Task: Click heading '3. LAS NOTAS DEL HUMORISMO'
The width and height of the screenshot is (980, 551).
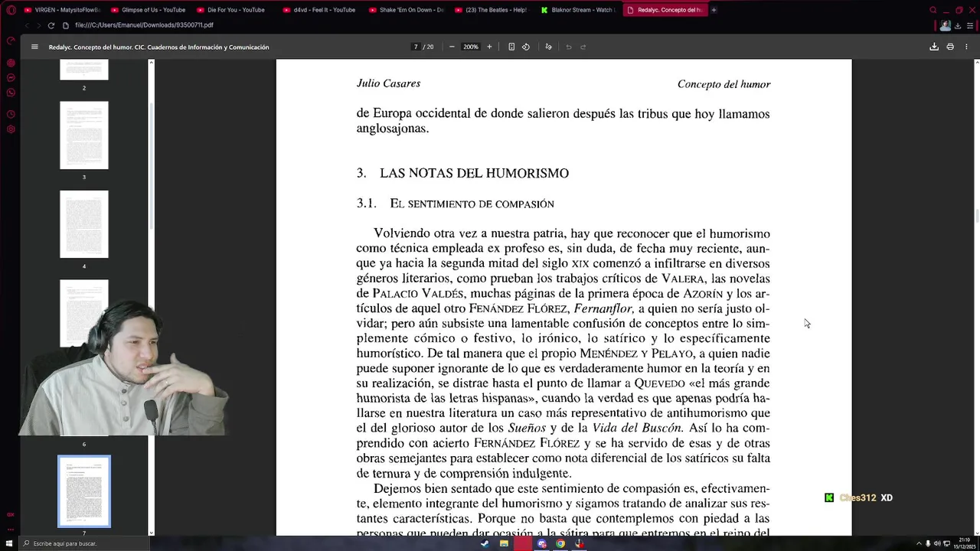Action: point(462,173)
